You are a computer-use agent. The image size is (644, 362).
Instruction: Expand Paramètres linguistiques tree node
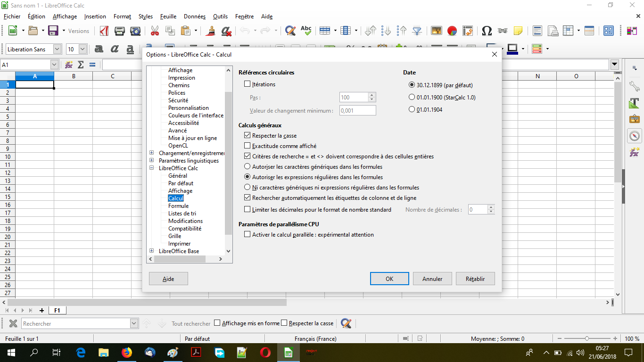pos(152,160)
